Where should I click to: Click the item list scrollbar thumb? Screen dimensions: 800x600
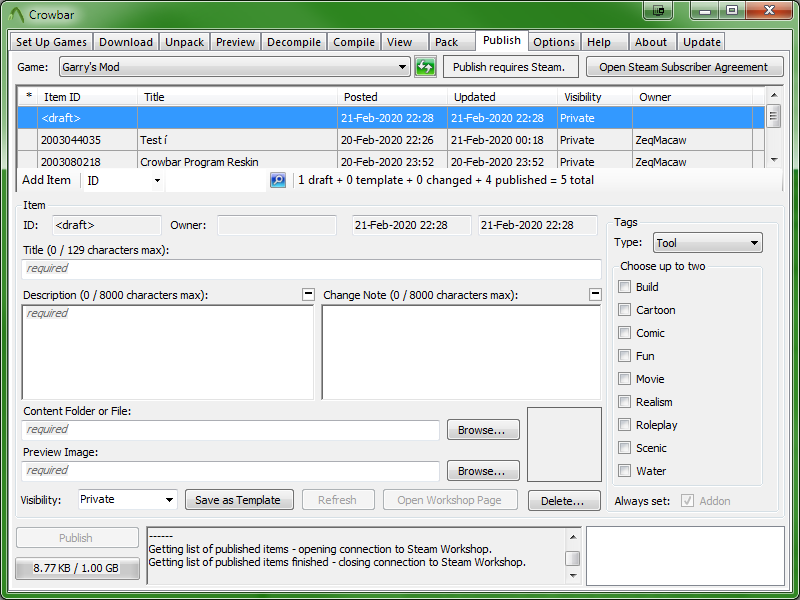(773, 116)
